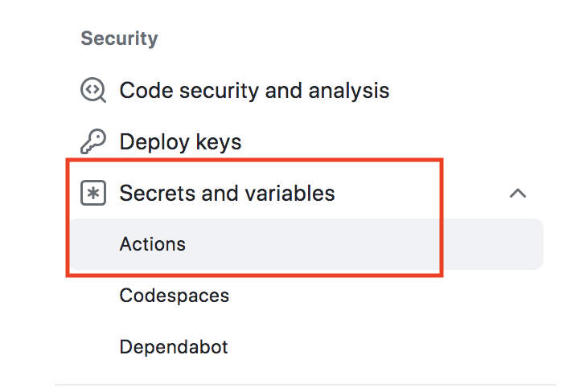
Task: Open the Deploy keys page
Action: tap(180, 141)
